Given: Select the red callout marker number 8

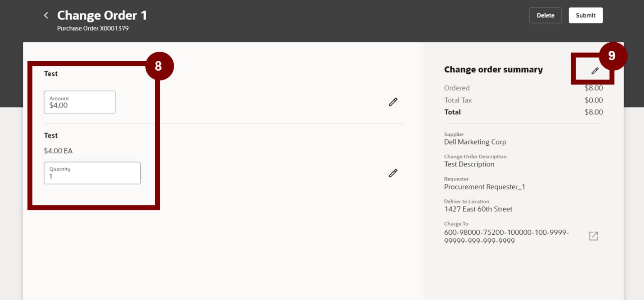Looking at the screenshot, I should [x=159, y=66].
